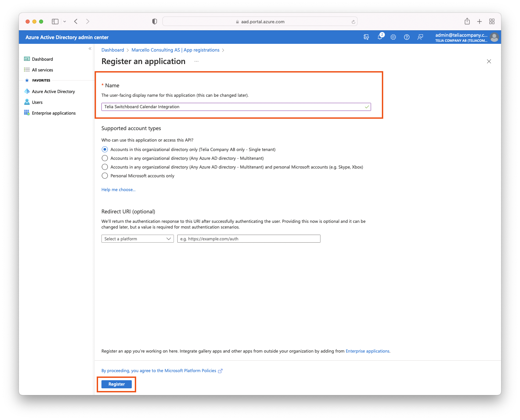Click the All services list icon
520x420 pixels.
coord(27,70)
